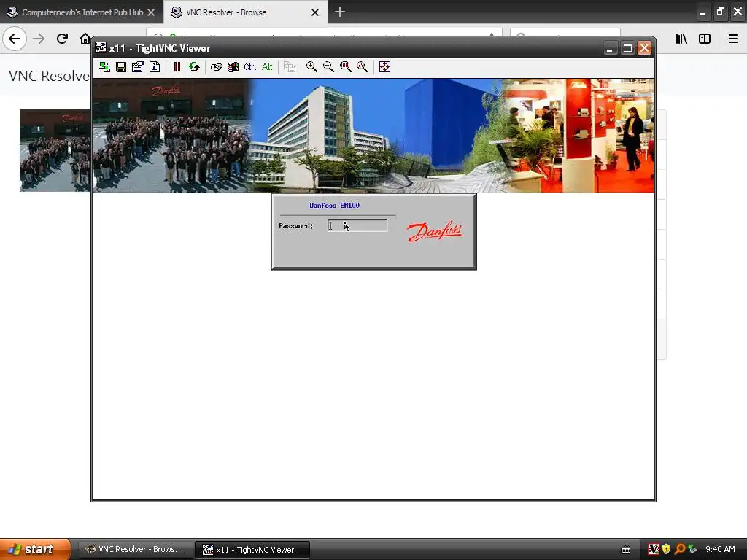Set the zoom to 100%
747x560 pixels.
point(345,67)
